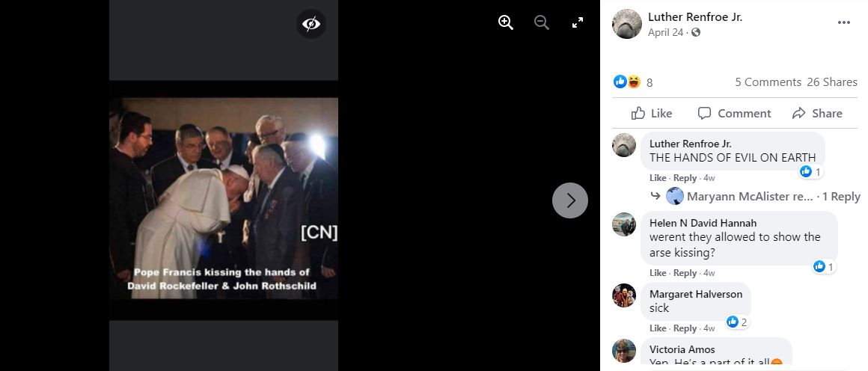Like Helen N David Hannah's comment

click(658, 273)
